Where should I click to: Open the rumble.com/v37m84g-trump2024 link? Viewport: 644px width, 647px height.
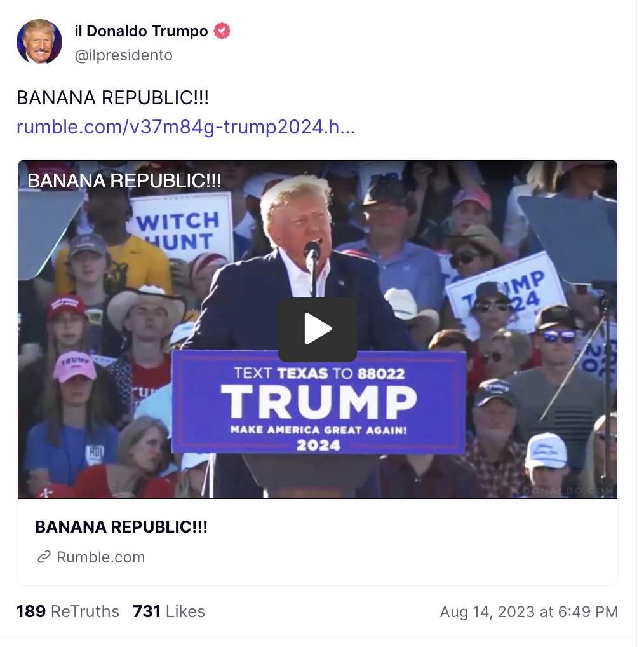[x=185, y=127]
